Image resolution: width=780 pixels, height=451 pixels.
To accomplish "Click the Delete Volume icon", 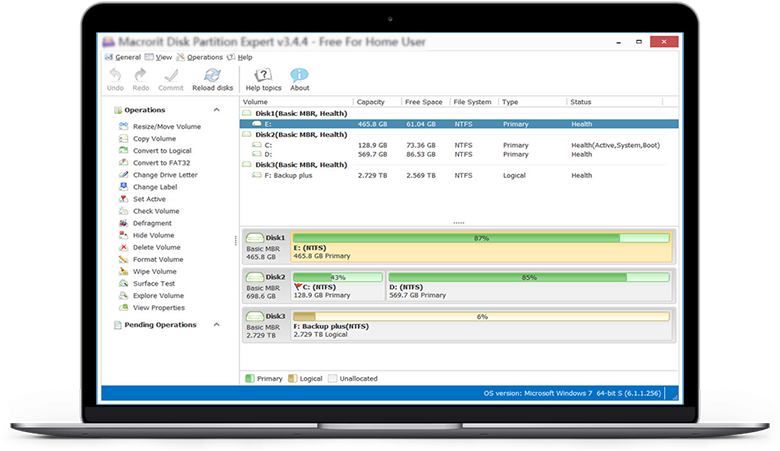I will click(123, 247).
